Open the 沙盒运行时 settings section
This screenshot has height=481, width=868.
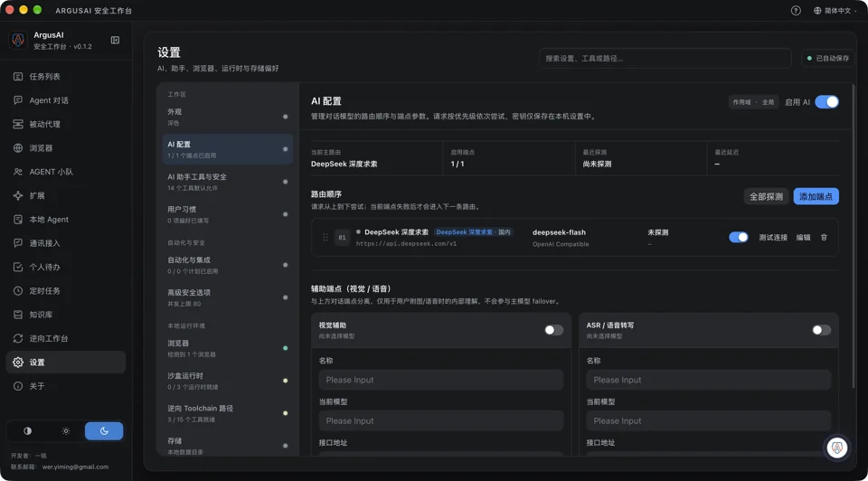point(228,381)
